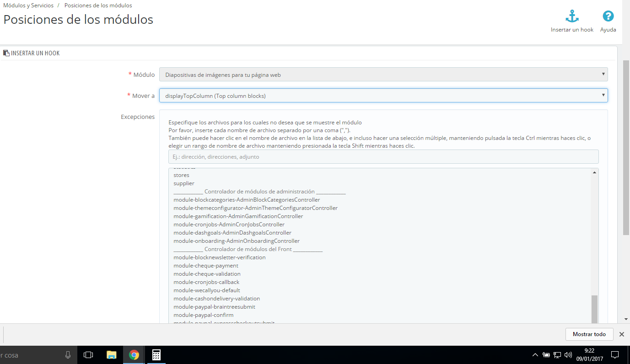Select "supplier" in the file list
Image resolution: width=630 pixels, height=364 pixels.
coord(184,183)
